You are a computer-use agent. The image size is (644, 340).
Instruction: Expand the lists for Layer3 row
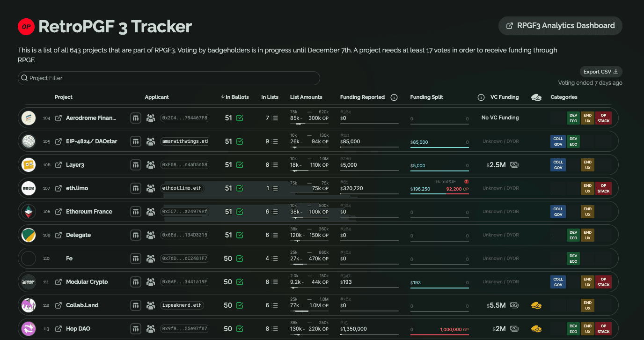tap(275, 165)
